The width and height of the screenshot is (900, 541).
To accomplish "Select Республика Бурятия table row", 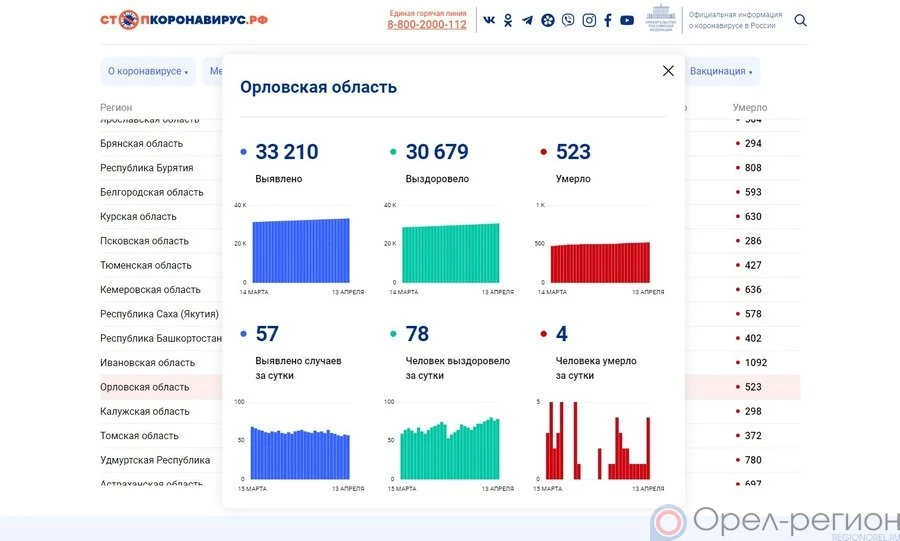I will (146, 168).
